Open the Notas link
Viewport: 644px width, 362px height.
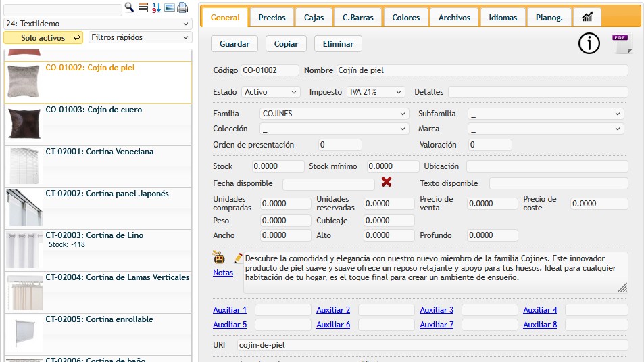pos(223,272)
